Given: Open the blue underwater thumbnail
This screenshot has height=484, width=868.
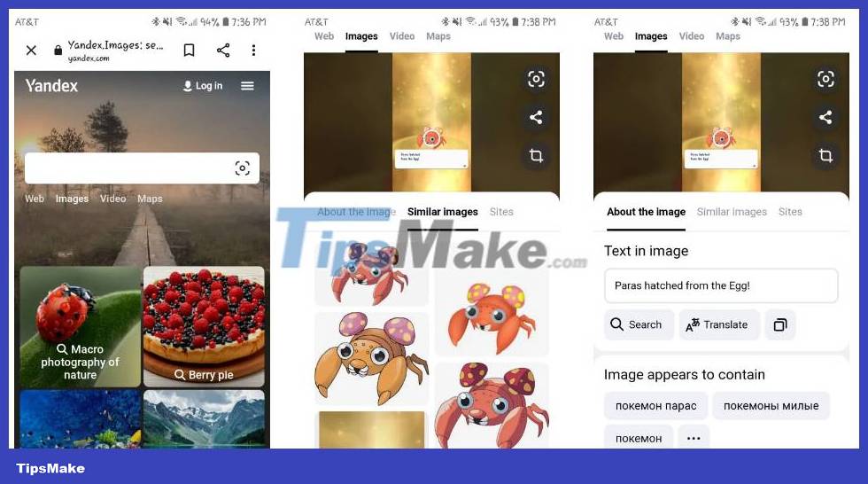Looking at the screenshot, I should point(81,419).
